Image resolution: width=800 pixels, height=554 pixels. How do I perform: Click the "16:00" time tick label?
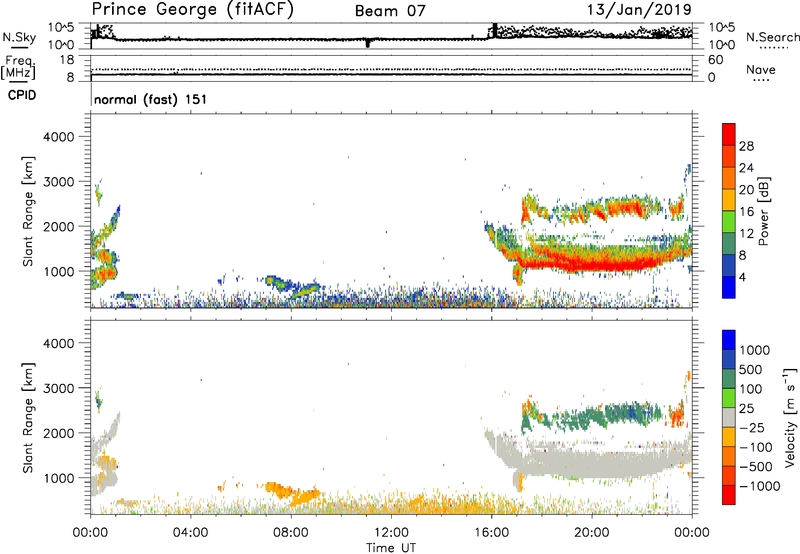pyautogui.click(x=491, y=533)
